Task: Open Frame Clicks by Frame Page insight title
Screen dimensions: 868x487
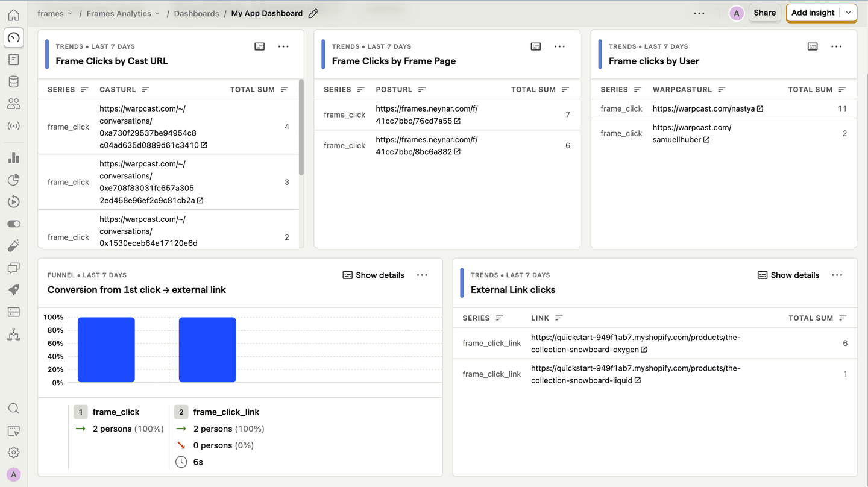Action: [x=394, y=61]
